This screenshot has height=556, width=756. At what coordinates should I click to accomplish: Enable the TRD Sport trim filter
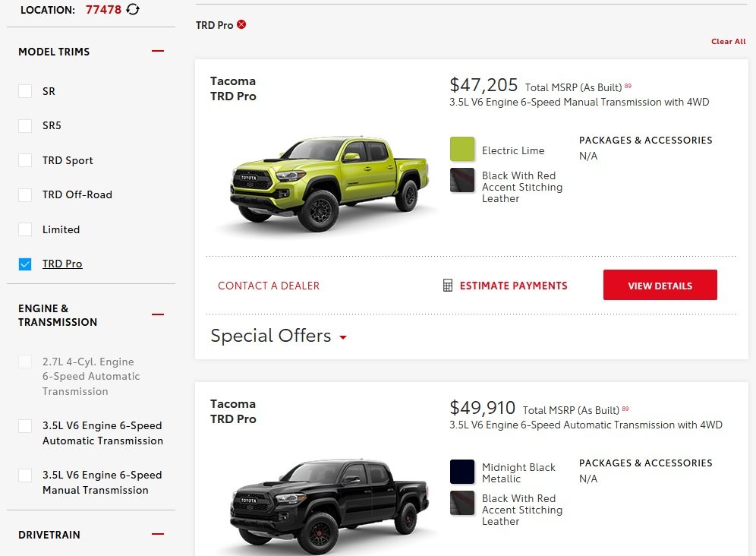(x=25, y=160)
